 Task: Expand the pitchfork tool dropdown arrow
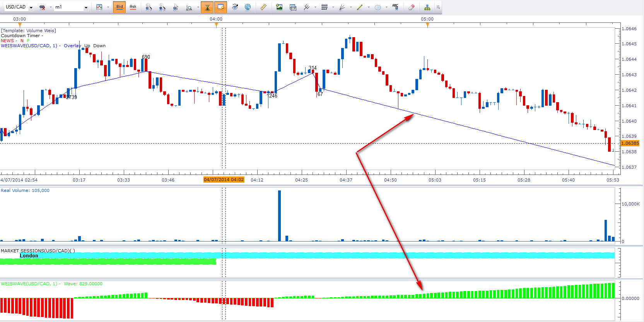[316, 7]
